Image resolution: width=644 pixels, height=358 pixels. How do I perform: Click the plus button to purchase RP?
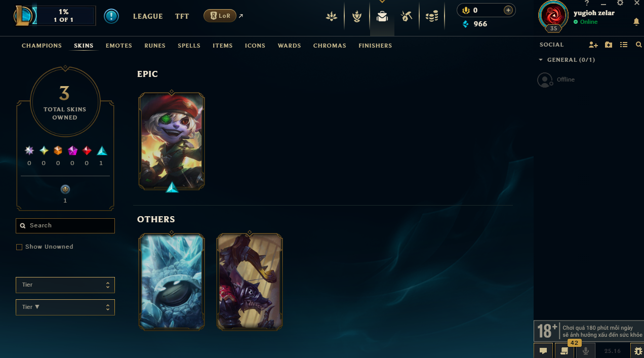508,10
